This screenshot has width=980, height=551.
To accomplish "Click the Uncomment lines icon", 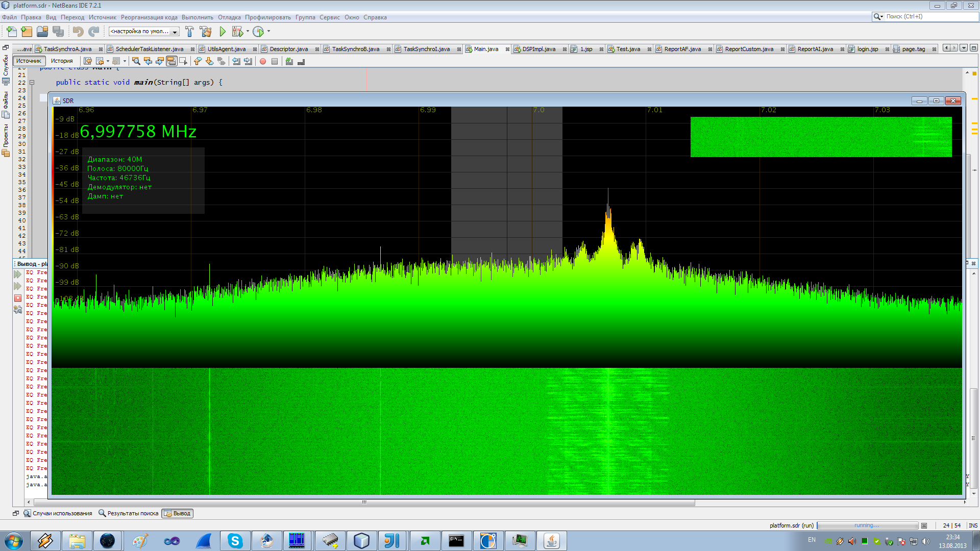I will tap(301, 61).
